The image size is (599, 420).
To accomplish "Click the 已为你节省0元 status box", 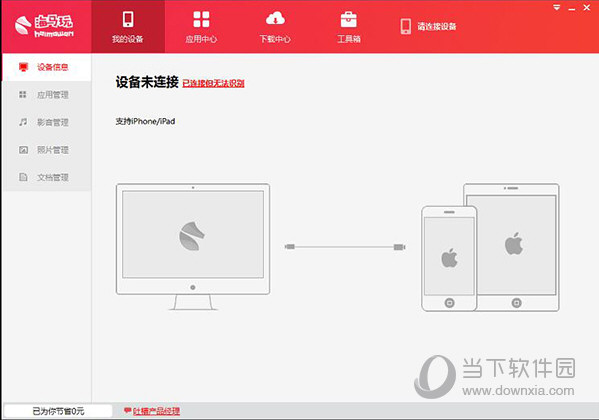I will [58, 411].
